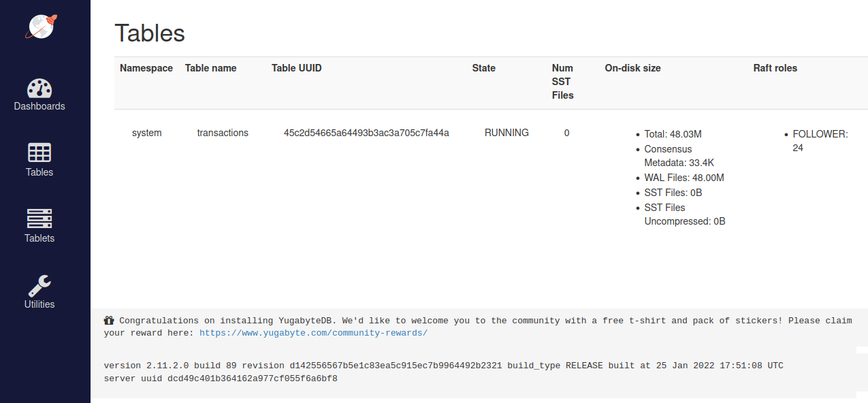Click the On-disk size column header
The width and height of the screenshot is (868, 403).
(x=632, y=68)
